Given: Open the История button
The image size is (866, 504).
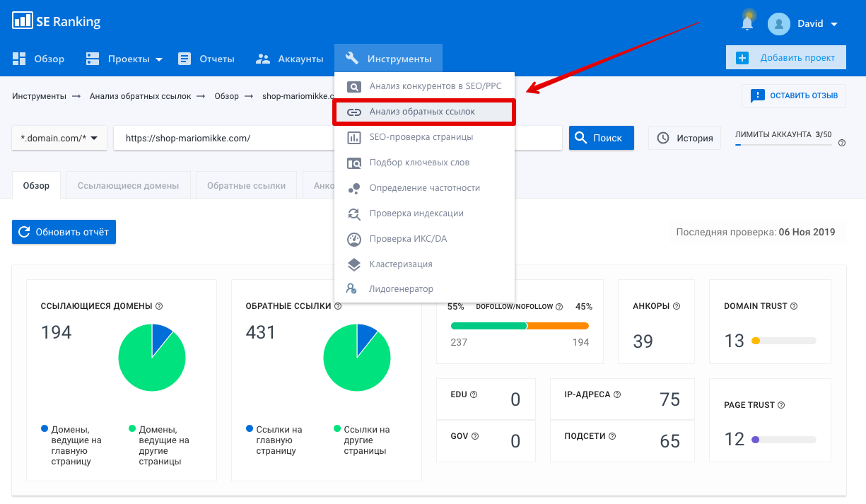Looking at the screenshot, I should coord(684,138).
